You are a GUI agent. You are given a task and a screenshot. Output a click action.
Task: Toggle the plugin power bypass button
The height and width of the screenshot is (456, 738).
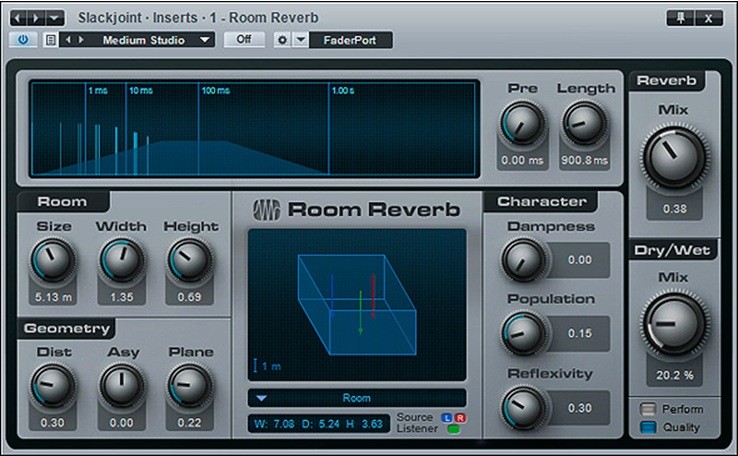pyautogui.click(x=23, y=40)
